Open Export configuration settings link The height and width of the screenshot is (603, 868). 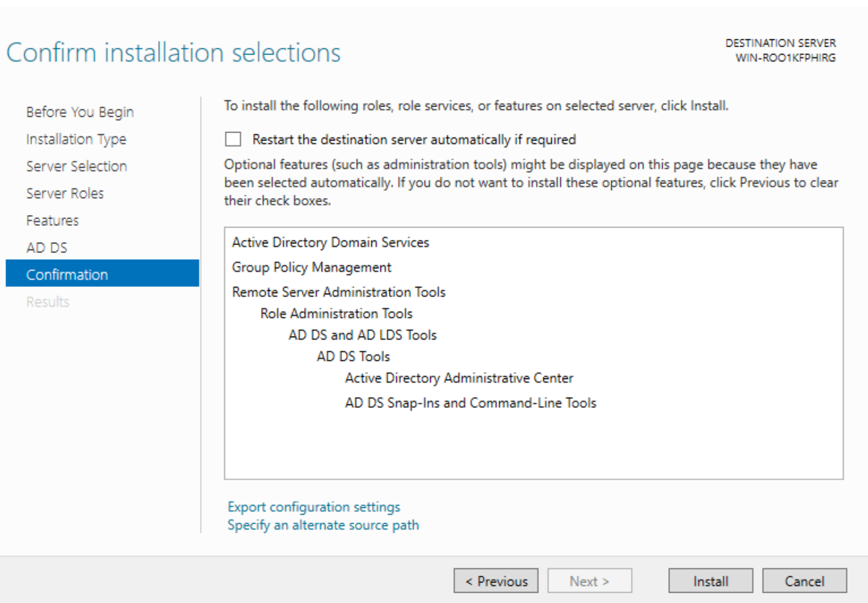(314, 507)
